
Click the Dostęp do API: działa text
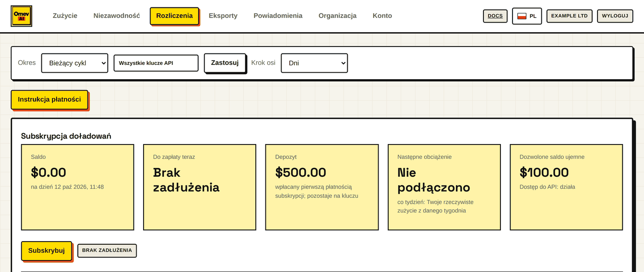[547, 187]
